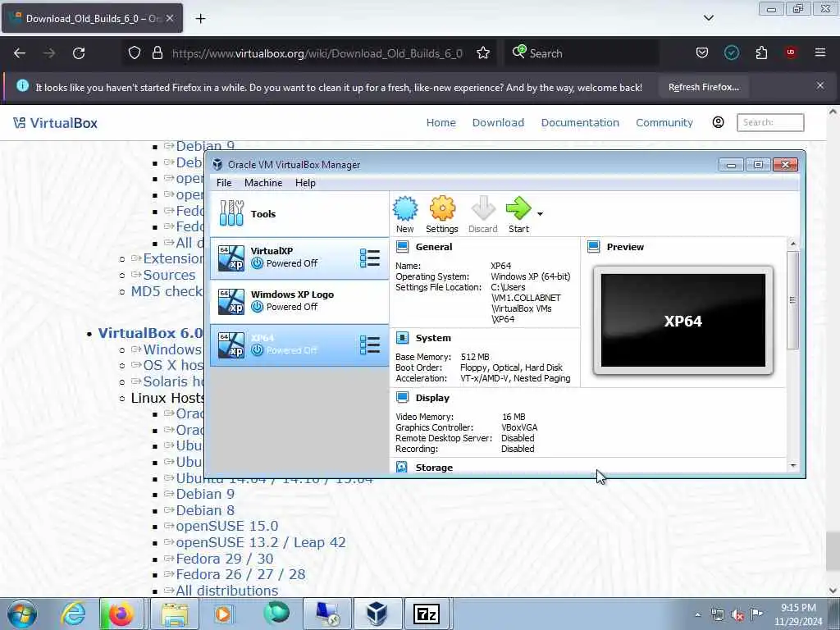Open Windows Start menu orb
840x630 pixels.
click(x=22, y=614)
